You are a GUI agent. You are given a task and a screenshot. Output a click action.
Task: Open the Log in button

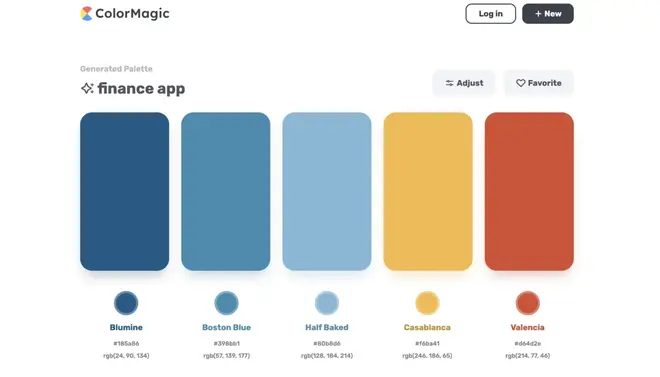click(490, 14)
